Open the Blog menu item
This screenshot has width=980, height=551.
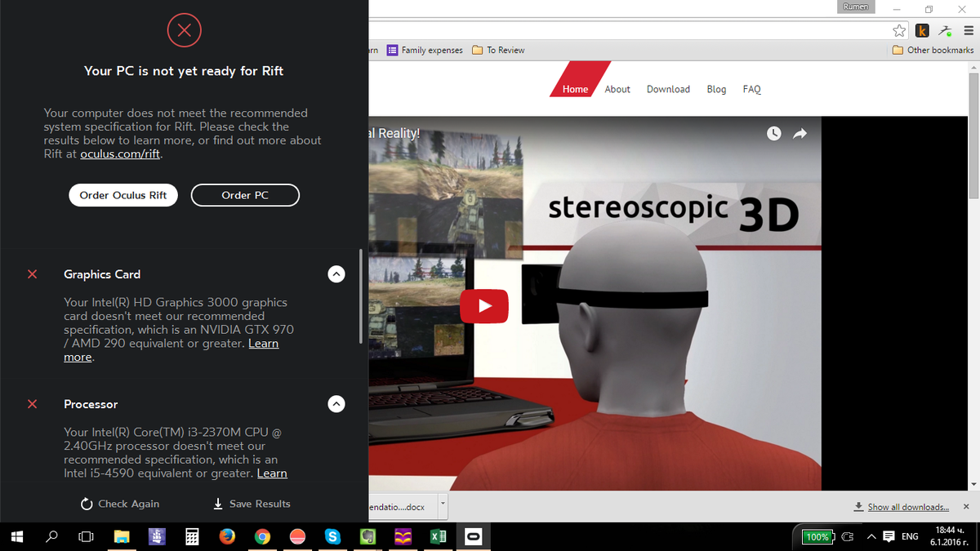[716, 89]
